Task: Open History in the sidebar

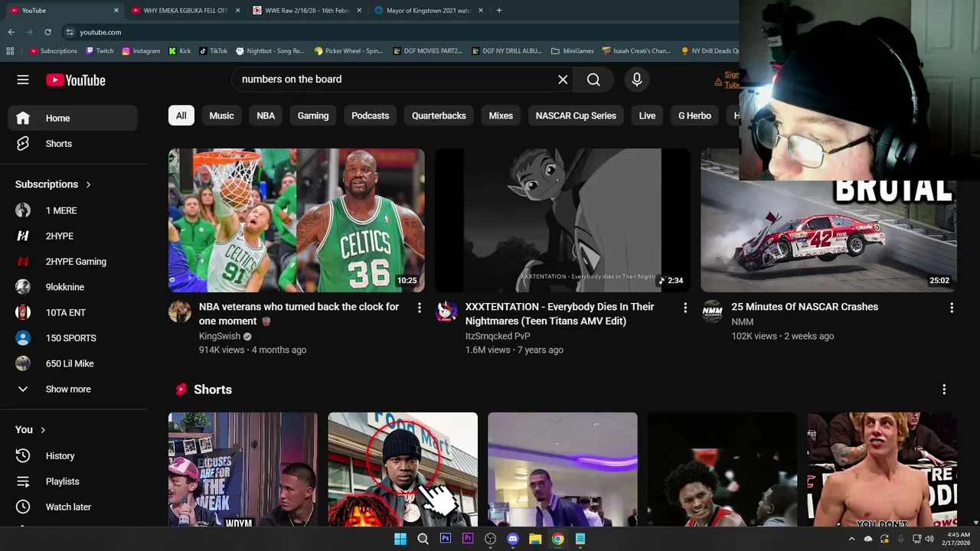Action: click(73, 456)
